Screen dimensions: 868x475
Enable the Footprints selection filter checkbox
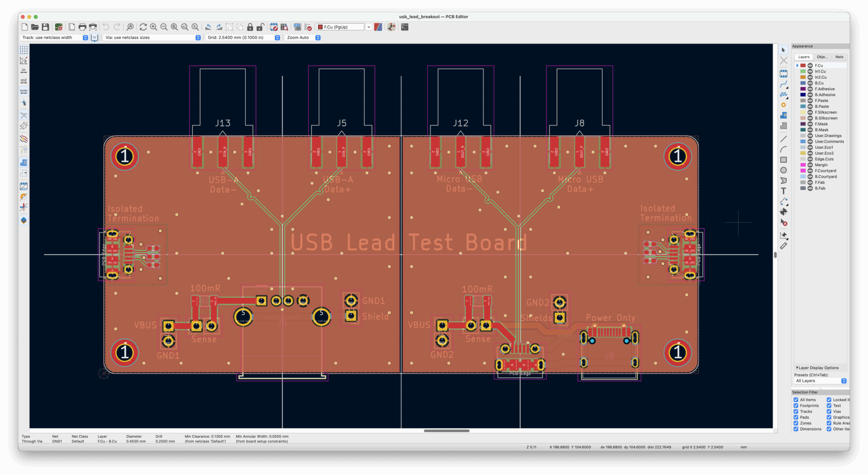(x=796, y=406)
